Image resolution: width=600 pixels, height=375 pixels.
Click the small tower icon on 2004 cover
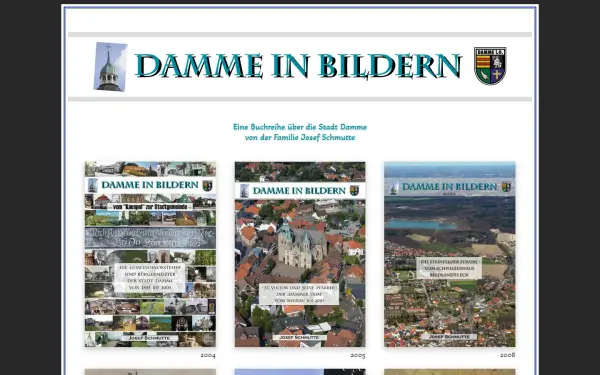click(92, 185)
